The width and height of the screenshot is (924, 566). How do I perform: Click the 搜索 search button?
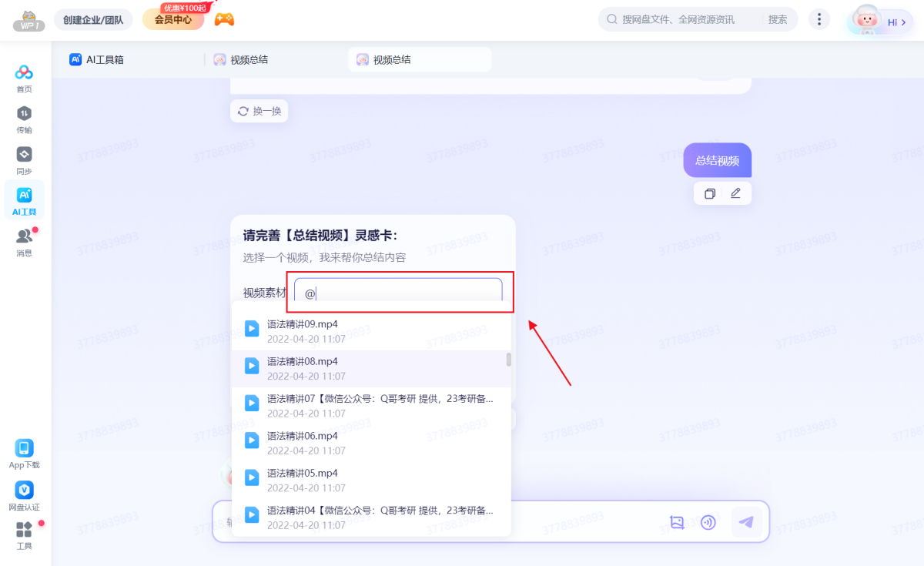(x=778, y=20)
